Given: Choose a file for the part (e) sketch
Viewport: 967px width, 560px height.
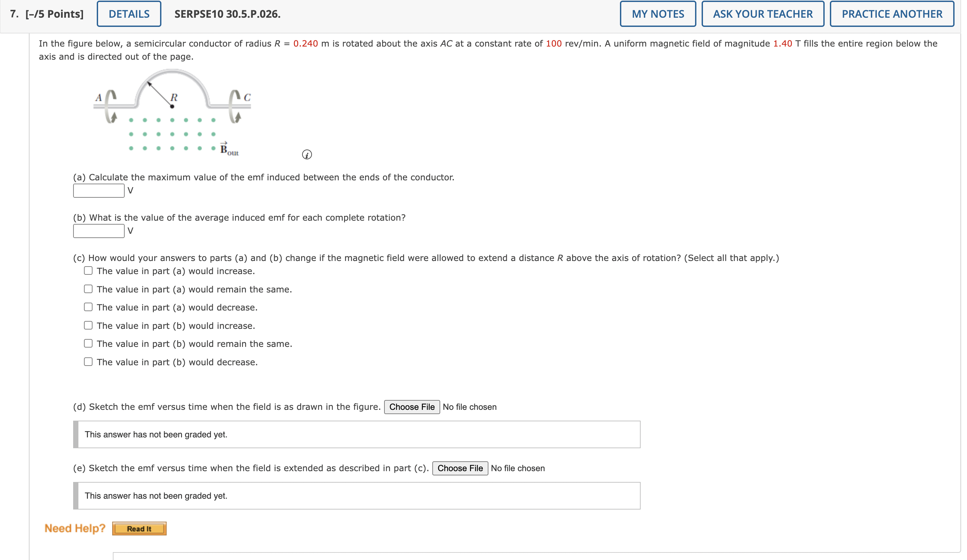Looking at the screenshot, I should [x=460, y=468].
